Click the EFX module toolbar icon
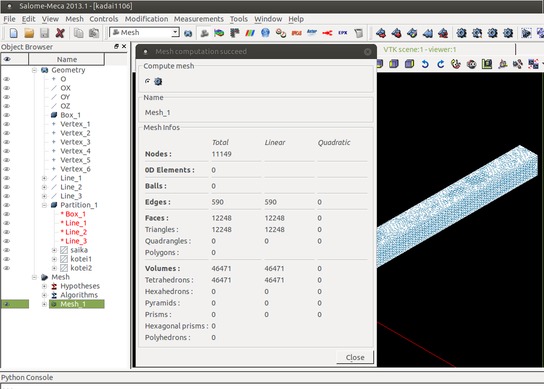Viewport: 544px width, 389px height. pos(343,33)
